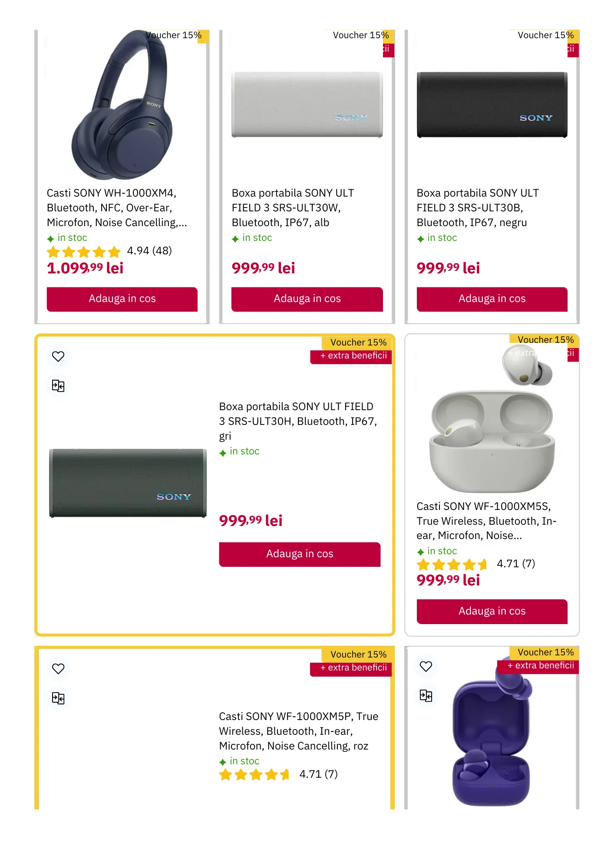This screenshot has width=614, height=868.
Task: Add WF-1000XM5S earbuds to cart
Action: pyautogui.click(x=492, y=612)
